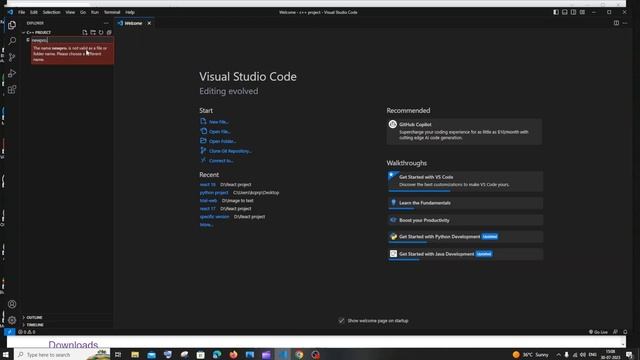This screenshot has width=640, height=360.
Task: Select the Welcome editor tab
Action: 133,23
